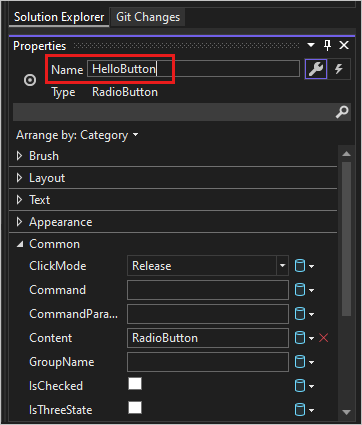The image size is (362, 425).
Task: Click the ClickMode property label
Action: pyautogui.click(x=58, y=266)
